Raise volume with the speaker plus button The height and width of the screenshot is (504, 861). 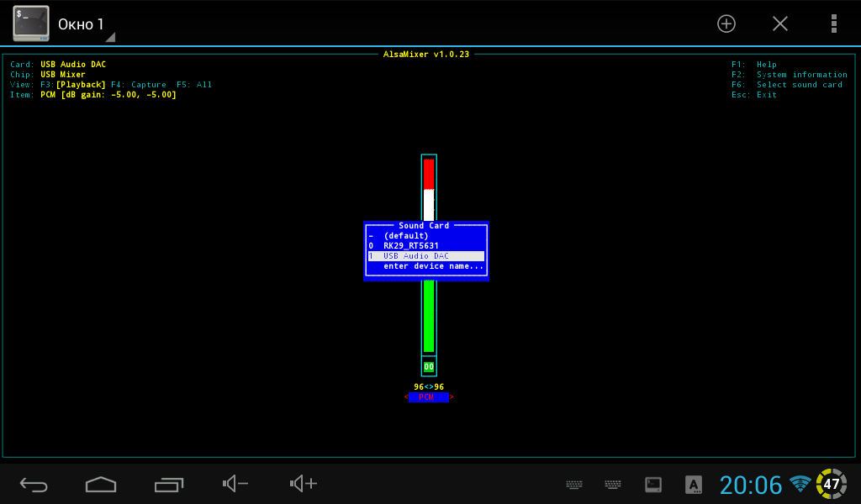click(304, 484)
